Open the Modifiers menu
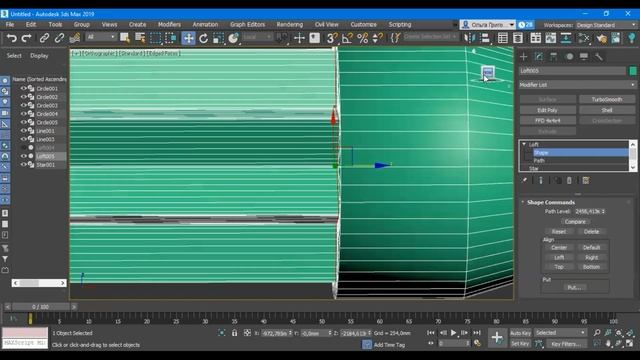This screenshot has height=360, width=640. coord(169,24)
